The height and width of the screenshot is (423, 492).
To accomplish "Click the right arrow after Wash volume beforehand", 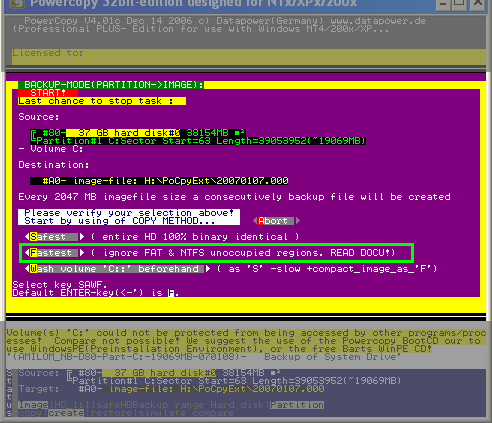I will (x=208, y=269).
